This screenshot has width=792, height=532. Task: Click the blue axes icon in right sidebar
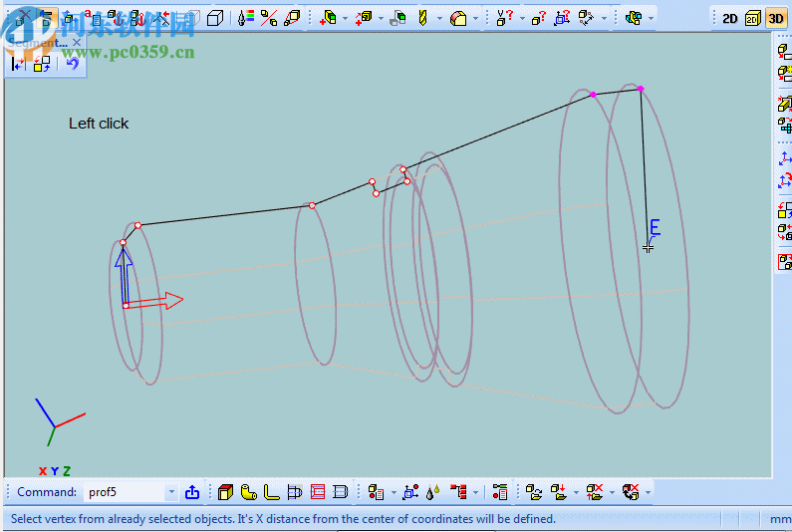784,158
